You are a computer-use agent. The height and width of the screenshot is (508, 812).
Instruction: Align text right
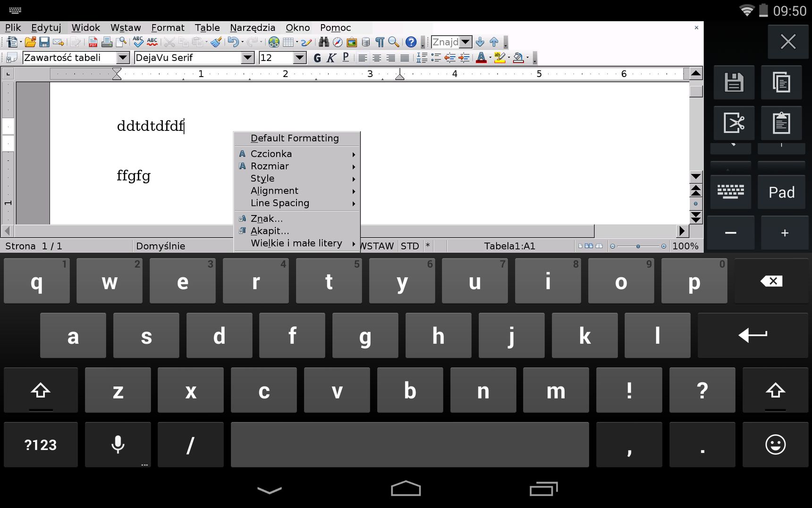[x=391, y=58]
